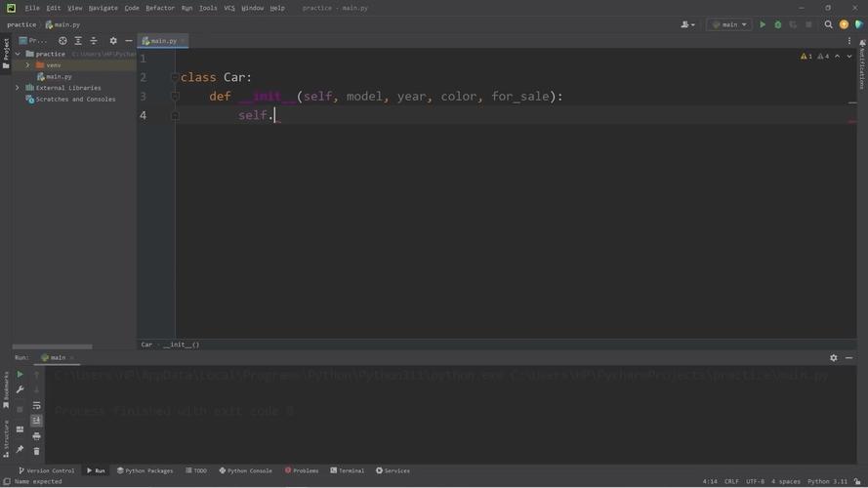This screenshot has height=488, width=868.
Task: Select main.py in project tree
Action: (59, 76)
